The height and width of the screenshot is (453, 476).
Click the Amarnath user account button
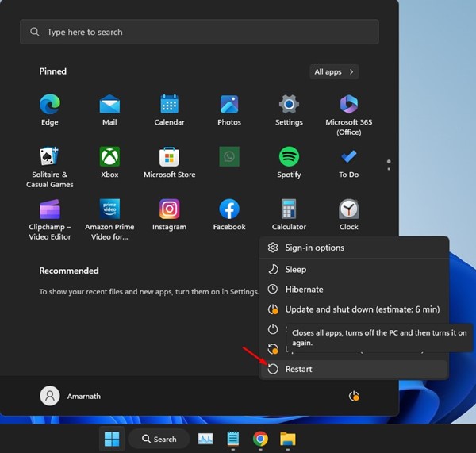pos(72,396)
